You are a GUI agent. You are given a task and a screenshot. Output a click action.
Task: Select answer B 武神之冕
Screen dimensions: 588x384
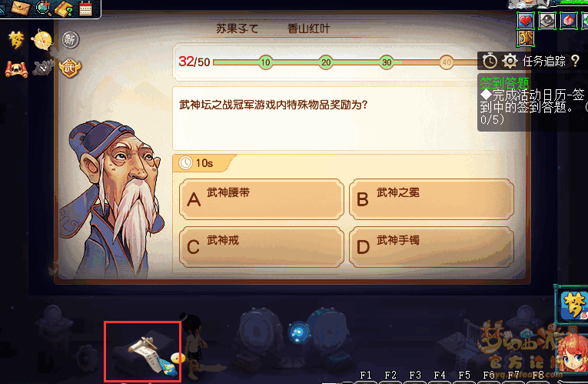[x=431, y=199]
